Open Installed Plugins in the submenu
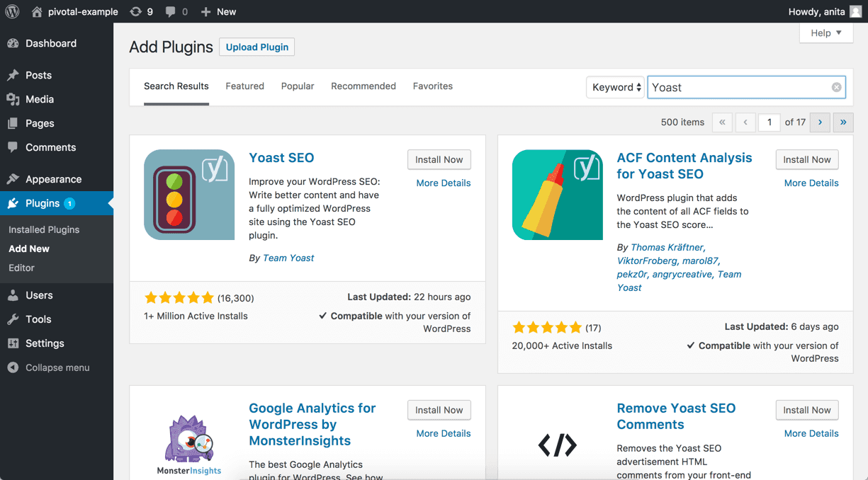This screenshot has height=480, width=868. point(44,229)
